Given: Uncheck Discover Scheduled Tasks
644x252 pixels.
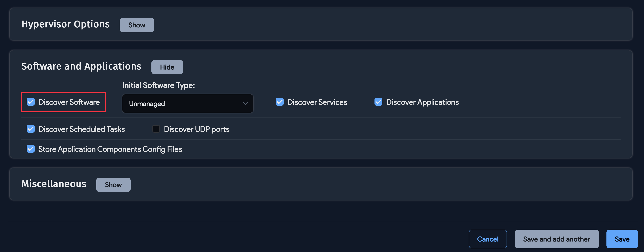Looking at the screenshot, I should [30, 129].
